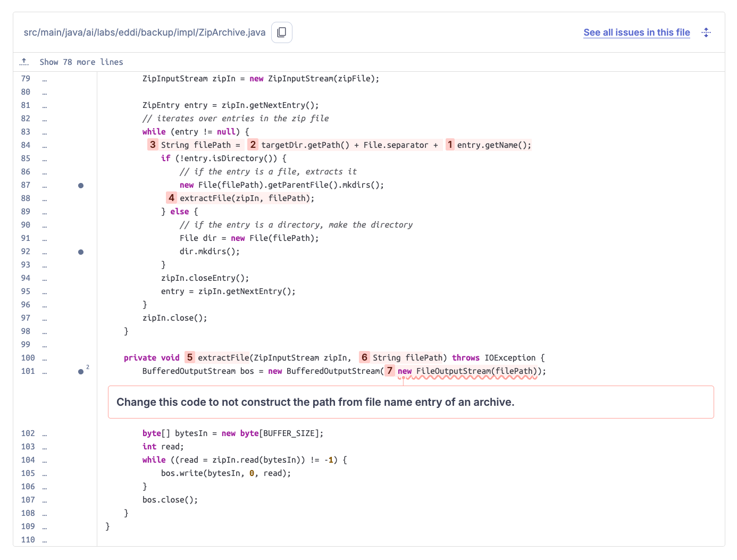The height and width of the screenshot is (560, 737).
Task: Select flow step 2 at targetDir.getPath()
Action: point(253,145)
